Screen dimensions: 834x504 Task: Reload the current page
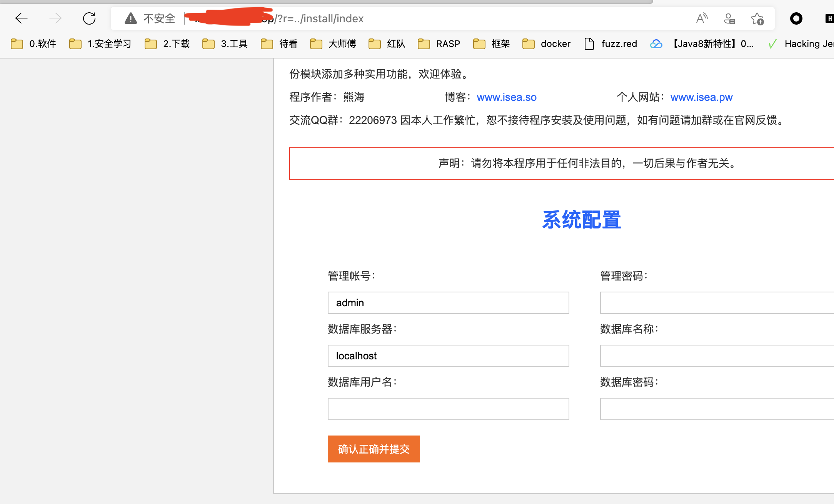pyautogui.click(x=89, y=18)
